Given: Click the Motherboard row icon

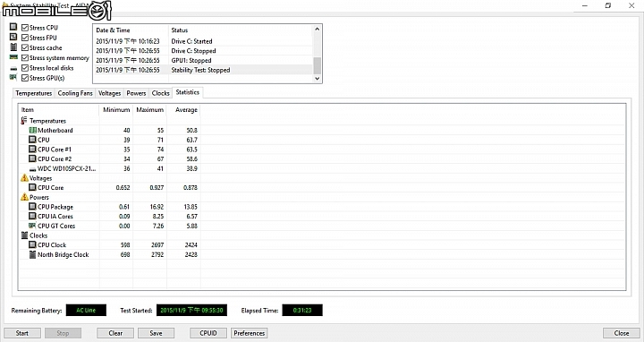Looking at the screenshot, I should click(x=32, y=130).
